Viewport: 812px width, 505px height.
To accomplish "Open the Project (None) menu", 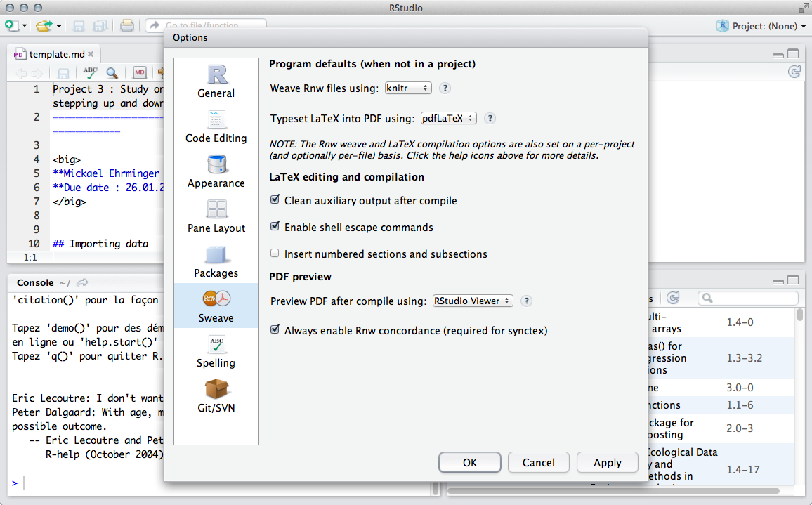I will (x=762, y=26).
